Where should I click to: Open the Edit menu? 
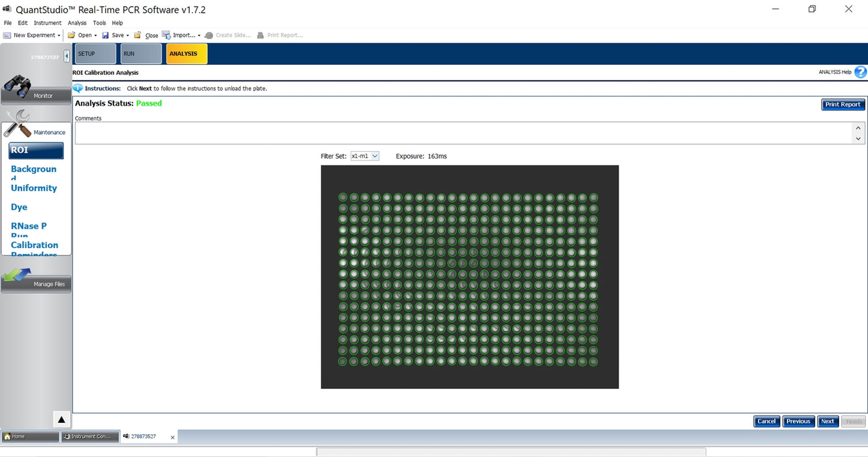pos(23,23)
